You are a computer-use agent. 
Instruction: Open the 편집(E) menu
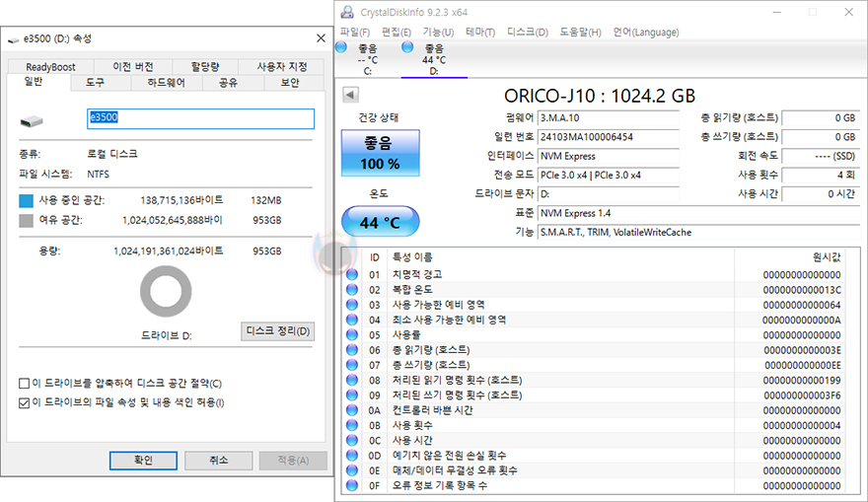[x=397, y=33]
